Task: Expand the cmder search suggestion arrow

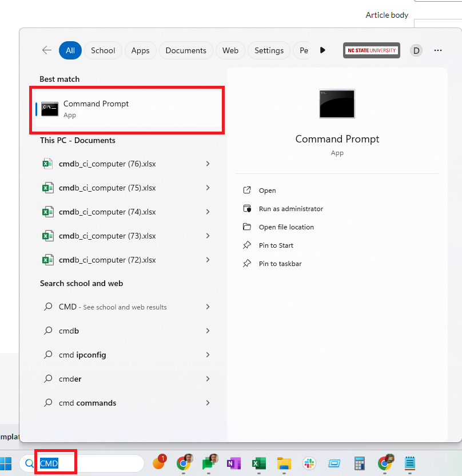Action: point(208,379)
